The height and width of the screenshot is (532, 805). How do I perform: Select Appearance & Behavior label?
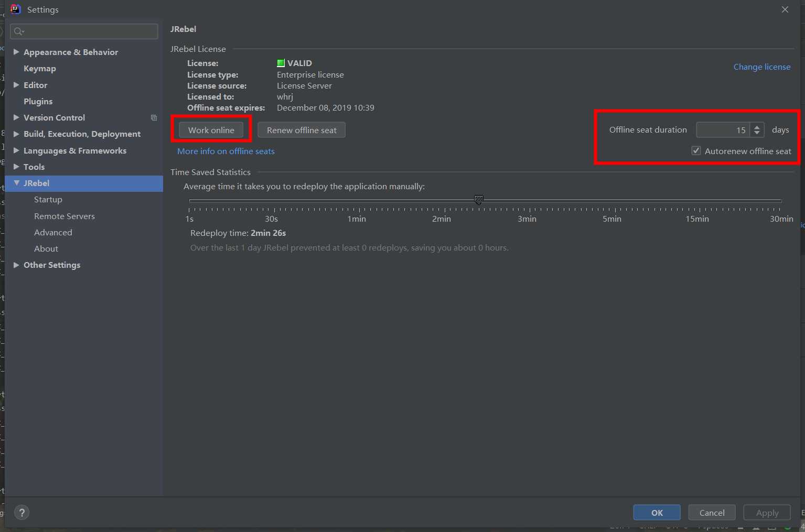click(x=71, y=52)
